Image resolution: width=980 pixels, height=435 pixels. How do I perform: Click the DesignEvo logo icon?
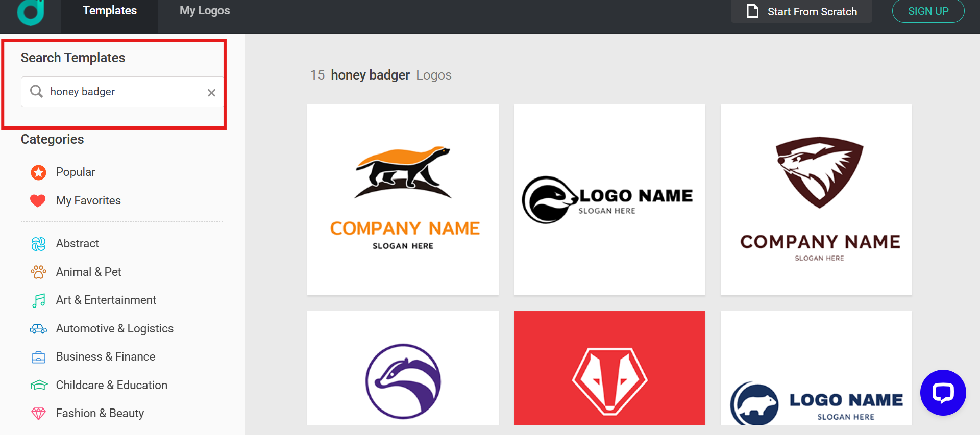[31, 12]
